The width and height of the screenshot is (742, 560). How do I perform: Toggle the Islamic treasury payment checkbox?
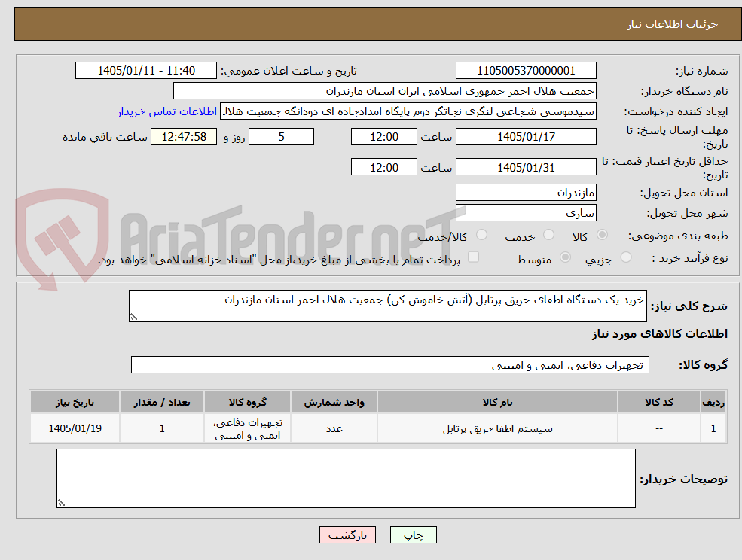tap(473, 257)
